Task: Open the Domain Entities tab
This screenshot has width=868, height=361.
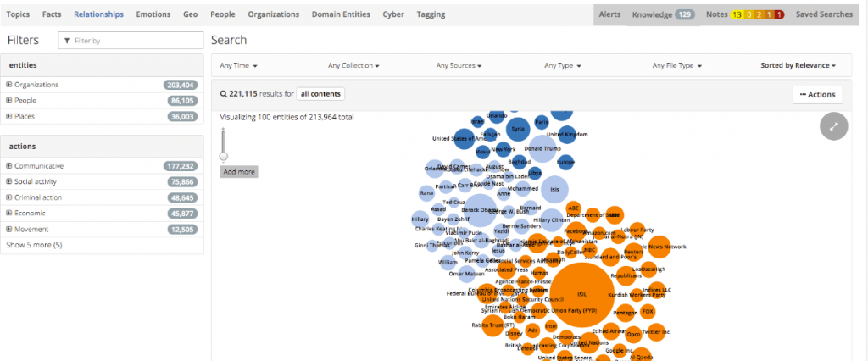Action: (341, 14)
